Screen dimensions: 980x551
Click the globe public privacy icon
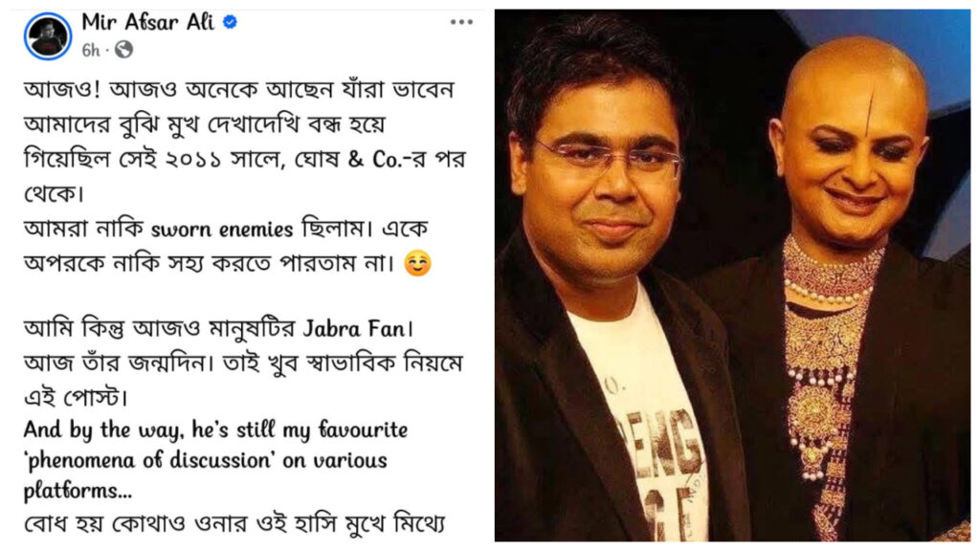tap(123, 50)
